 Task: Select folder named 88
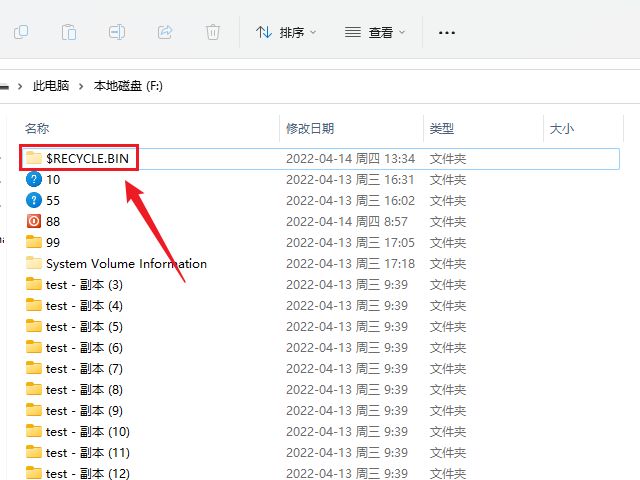53,222
